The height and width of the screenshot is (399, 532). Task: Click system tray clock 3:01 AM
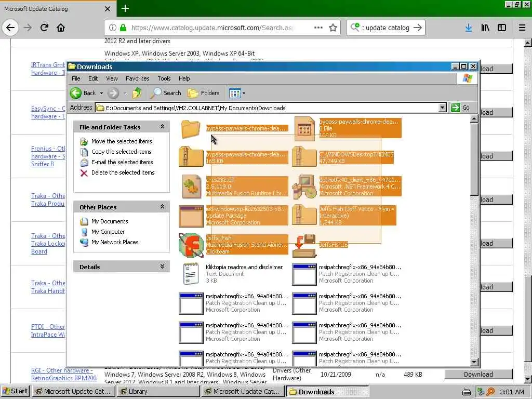[512, 392]
